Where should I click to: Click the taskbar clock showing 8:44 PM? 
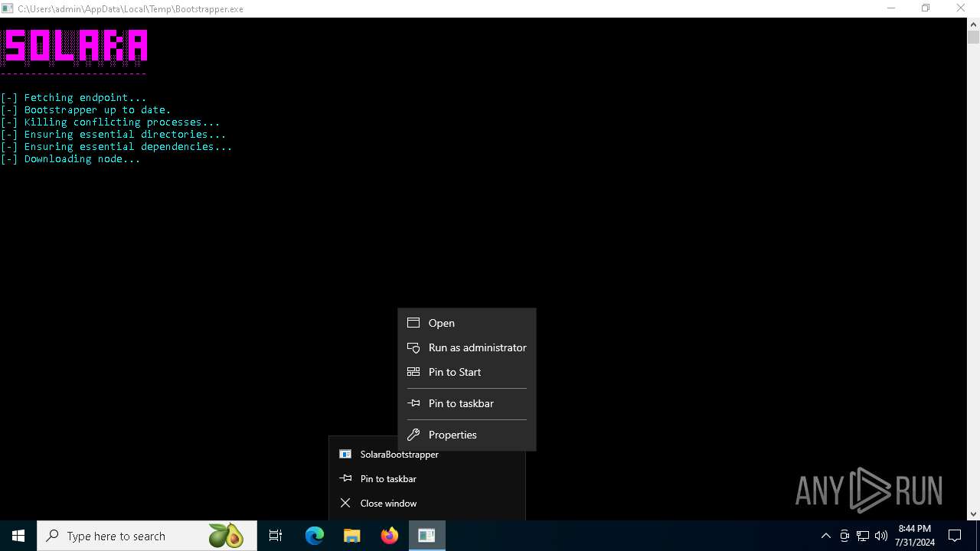point(915,536)
